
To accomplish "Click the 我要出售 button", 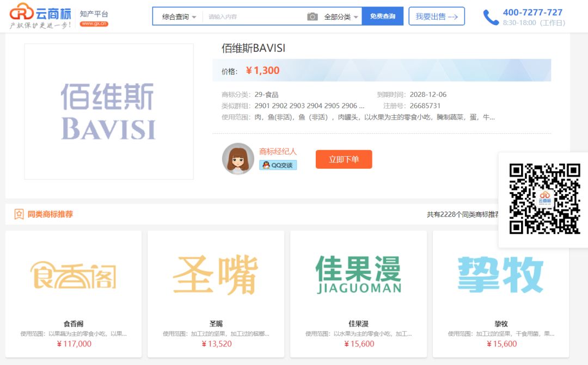I will tap(437, 16).
